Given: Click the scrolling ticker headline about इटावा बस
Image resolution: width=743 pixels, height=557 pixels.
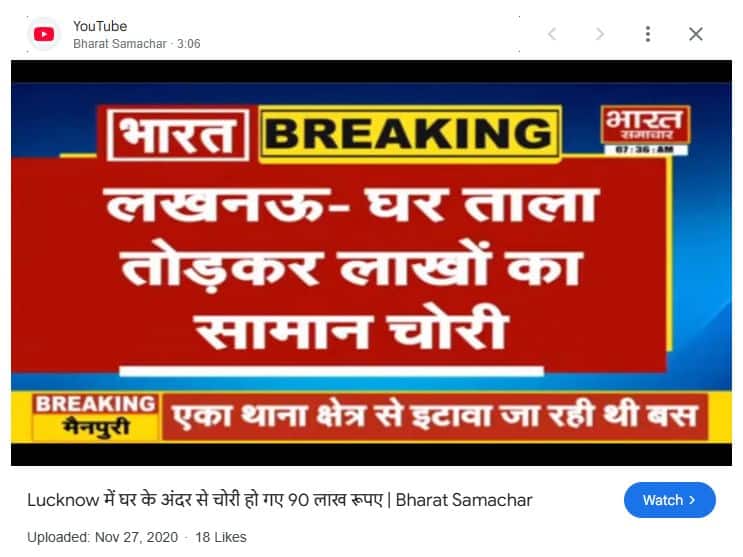Looking at the screenshot, I should 435,417.
